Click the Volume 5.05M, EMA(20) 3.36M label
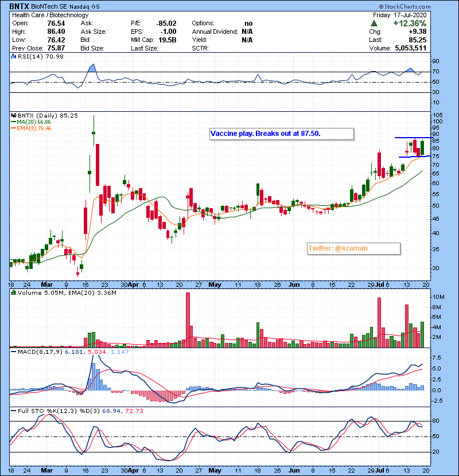 [x=67, y=292]
